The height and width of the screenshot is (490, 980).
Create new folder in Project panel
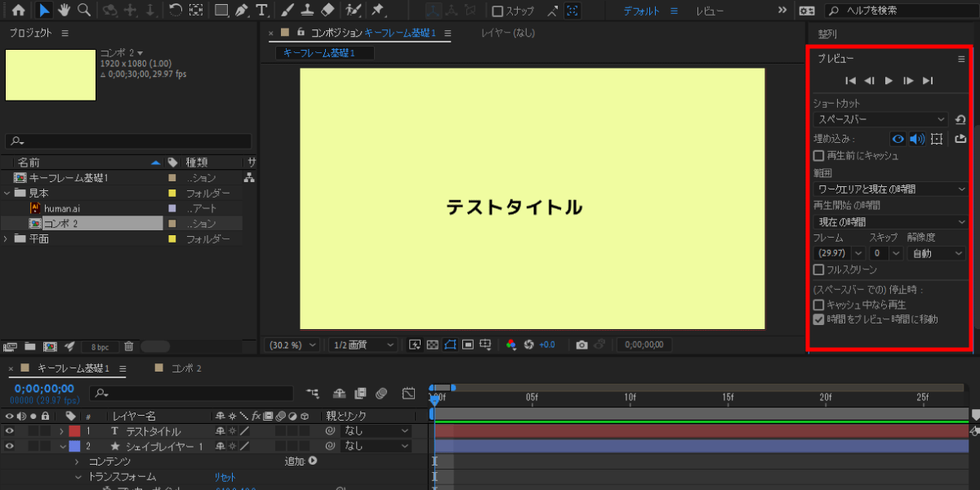29,346
